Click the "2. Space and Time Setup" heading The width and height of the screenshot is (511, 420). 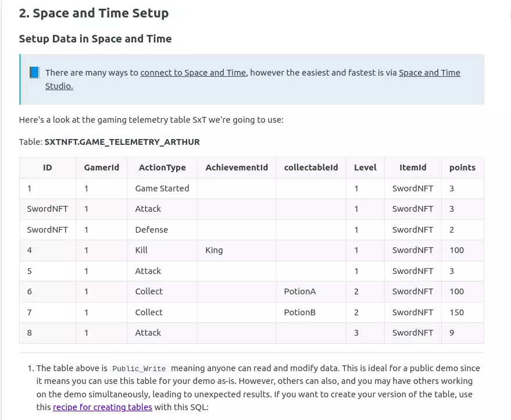[x=94, y=13]
